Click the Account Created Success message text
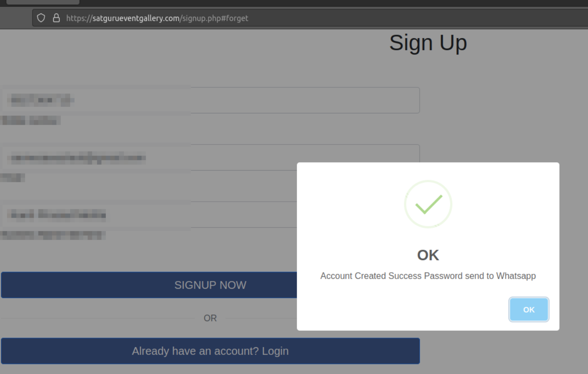The width and height of the screenshot is (588, 374). point(428,276)
